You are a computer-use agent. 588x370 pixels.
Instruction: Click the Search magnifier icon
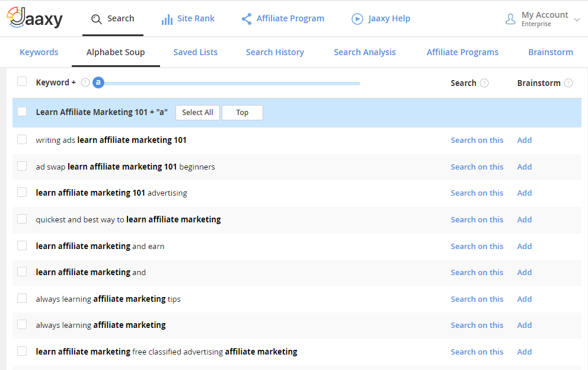(x=97, y=19)
